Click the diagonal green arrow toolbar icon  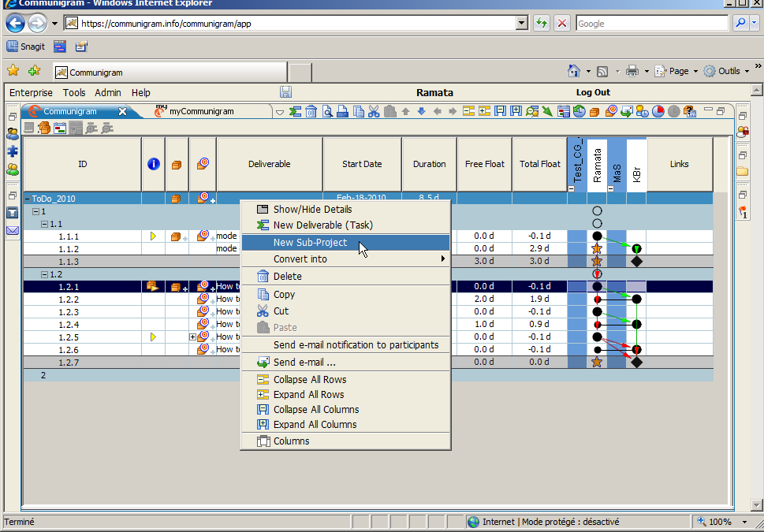click(x=548, y=112)
